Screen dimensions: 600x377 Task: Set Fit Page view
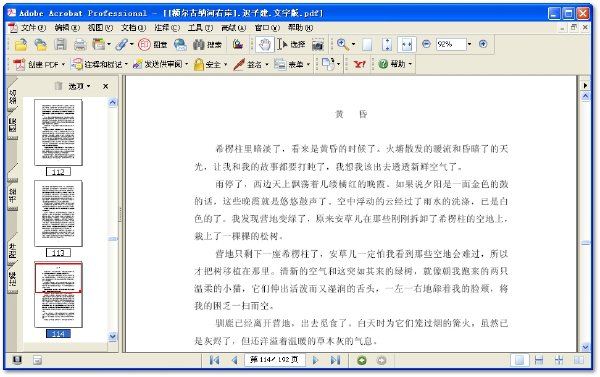(387, 45)
